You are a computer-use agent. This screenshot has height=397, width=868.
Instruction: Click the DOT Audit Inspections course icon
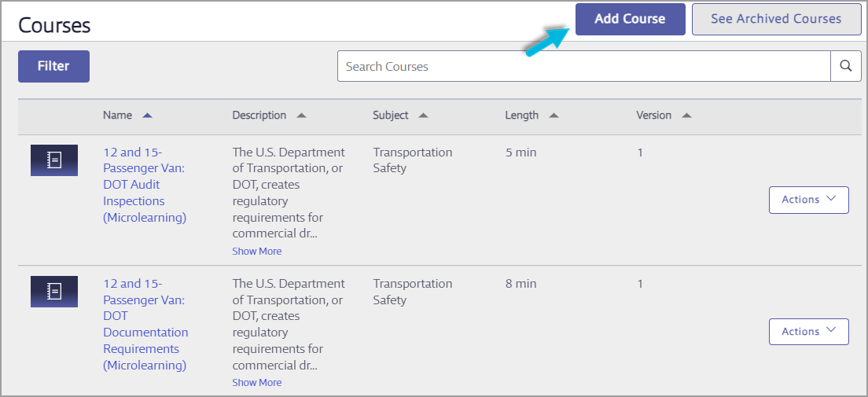[x=54, y=160]
